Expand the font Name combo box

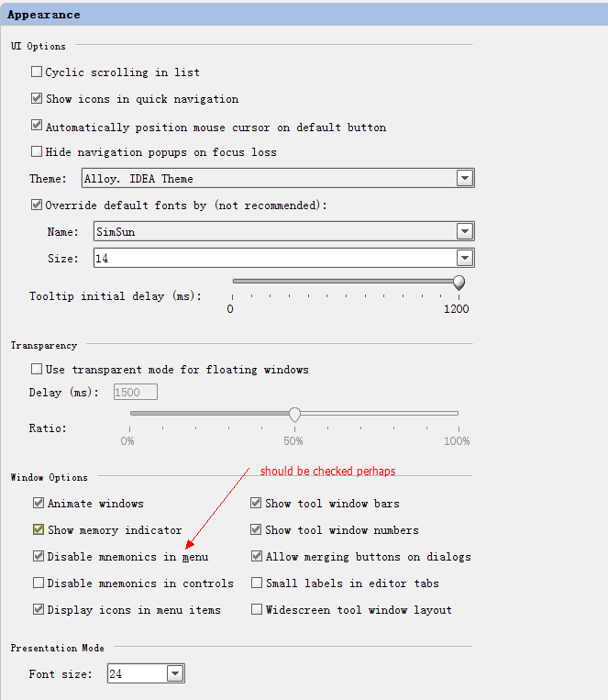[x=465, y=231]
